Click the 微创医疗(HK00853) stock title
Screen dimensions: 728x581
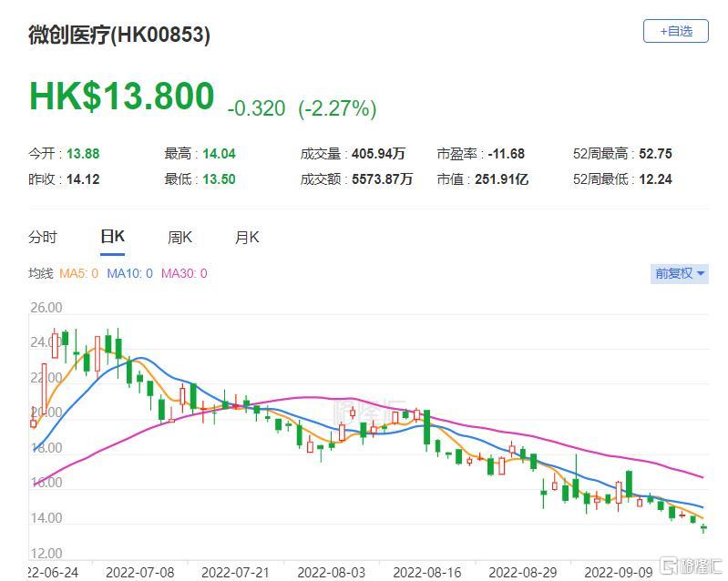pos(119,35)
